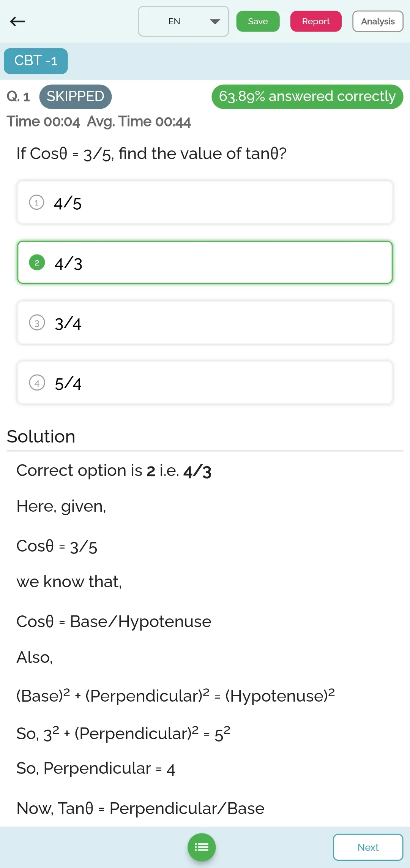The height and width of the screenshot is (868, 410).
Task: Select the CBT -1 tab
Action: coord(36,61)
